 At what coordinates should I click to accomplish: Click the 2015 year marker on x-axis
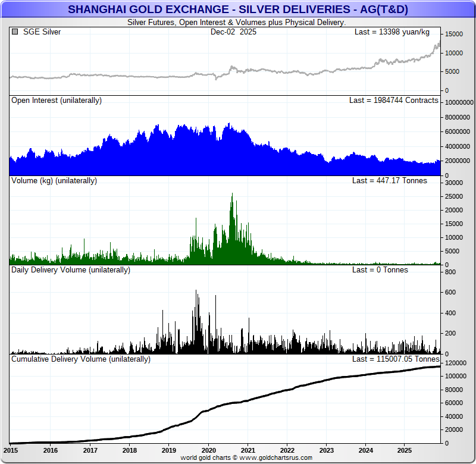11,450
